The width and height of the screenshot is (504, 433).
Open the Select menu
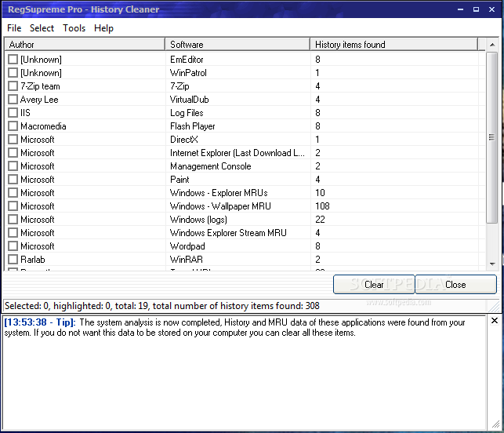coord(42,28)
